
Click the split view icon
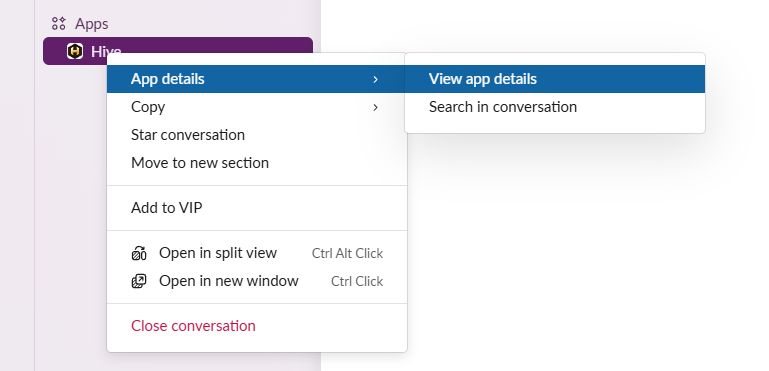[x=139, y=253]
